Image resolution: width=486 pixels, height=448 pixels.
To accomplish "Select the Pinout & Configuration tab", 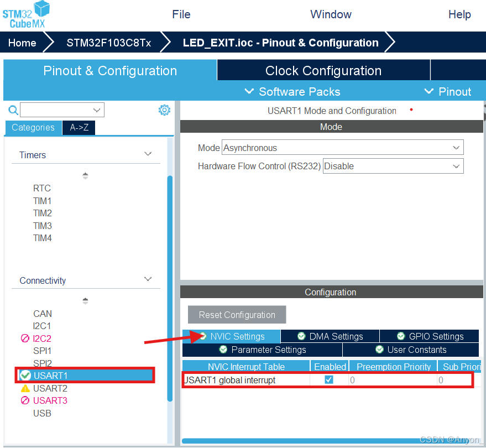I will [x=110, y=70].
